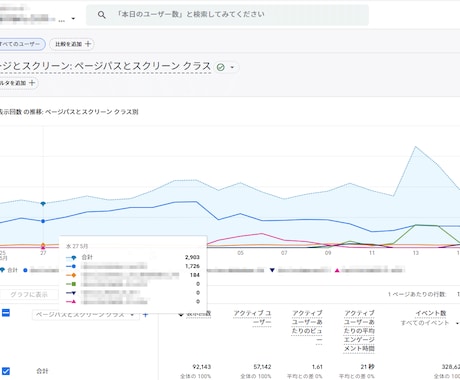460x380 pixels.
Task: Click the dark navy triangle legend marker
Action: [x=272, y=270]
